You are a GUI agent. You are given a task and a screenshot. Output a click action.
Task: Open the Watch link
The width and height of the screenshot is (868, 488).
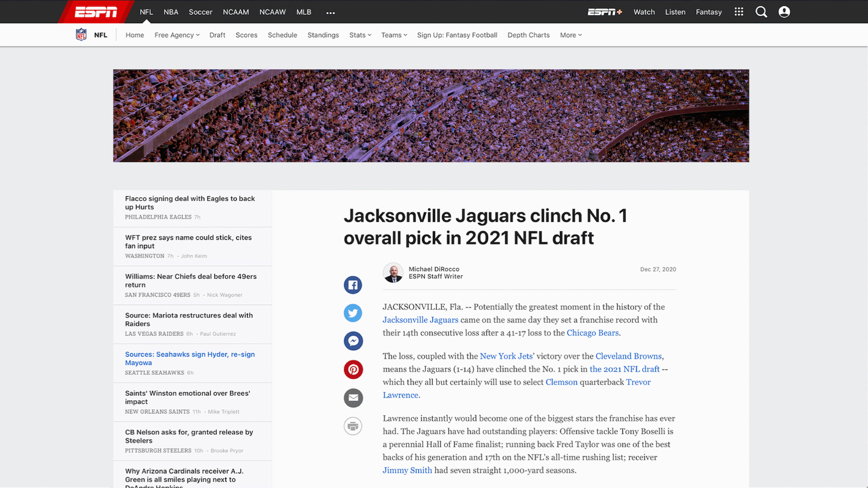pos(644,12)
